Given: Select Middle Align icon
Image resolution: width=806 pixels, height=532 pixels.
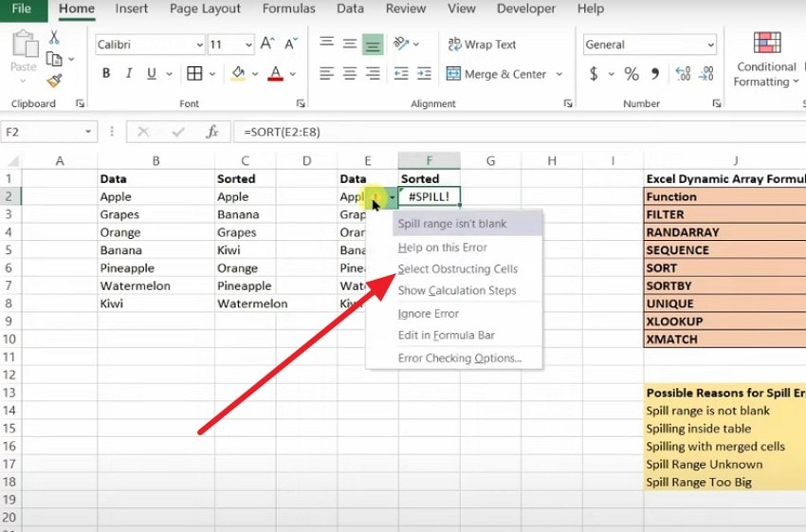Looking at the screenshot, I should 350,44.
